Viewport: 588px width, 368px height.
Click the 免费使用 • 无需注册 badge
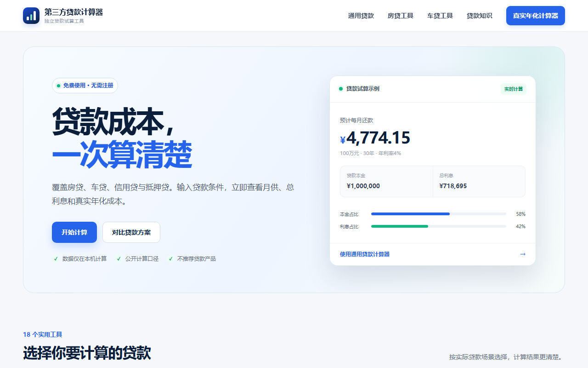click(x=85, y=86)
